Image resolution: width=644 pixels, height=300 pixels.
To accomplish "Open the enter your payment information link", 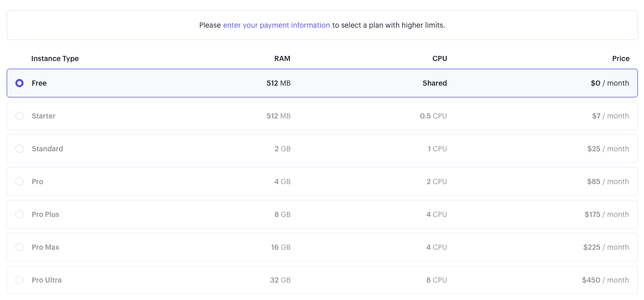I will (x=276, y=25).
